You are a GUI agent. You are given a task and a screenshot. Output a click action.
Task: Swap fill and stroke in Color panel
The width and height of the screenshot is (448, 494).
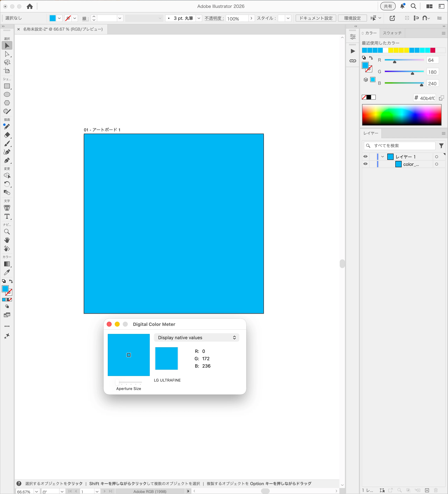[371, 58]
